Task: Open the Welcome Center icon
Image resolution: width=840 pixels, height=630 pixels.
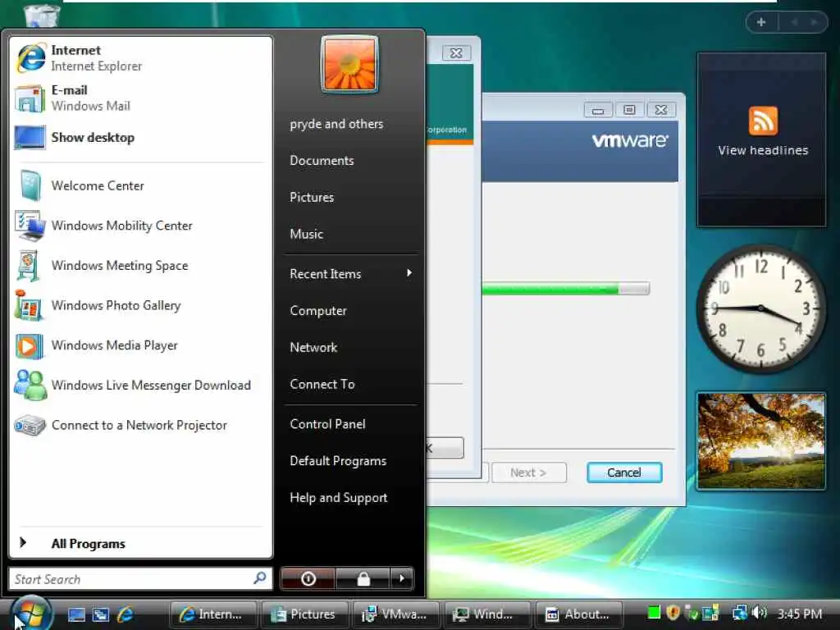Action: (x=30, y=186)
